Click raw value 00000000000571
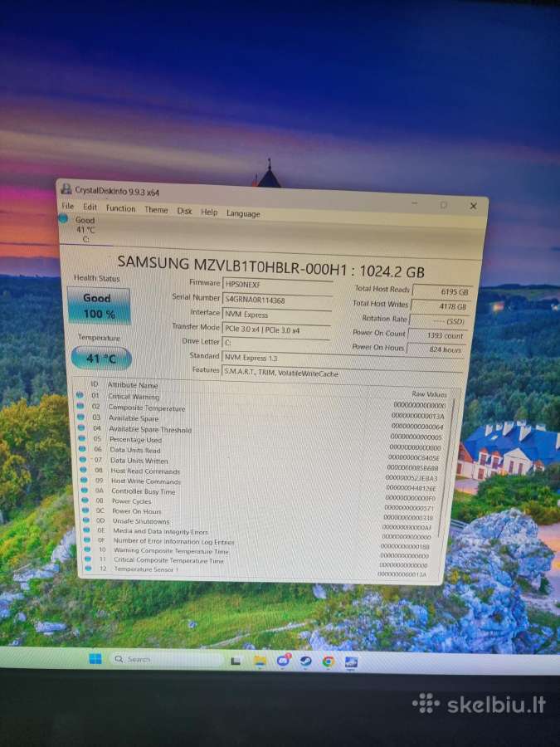Screen dimensions: 560x747 point(409,508)
